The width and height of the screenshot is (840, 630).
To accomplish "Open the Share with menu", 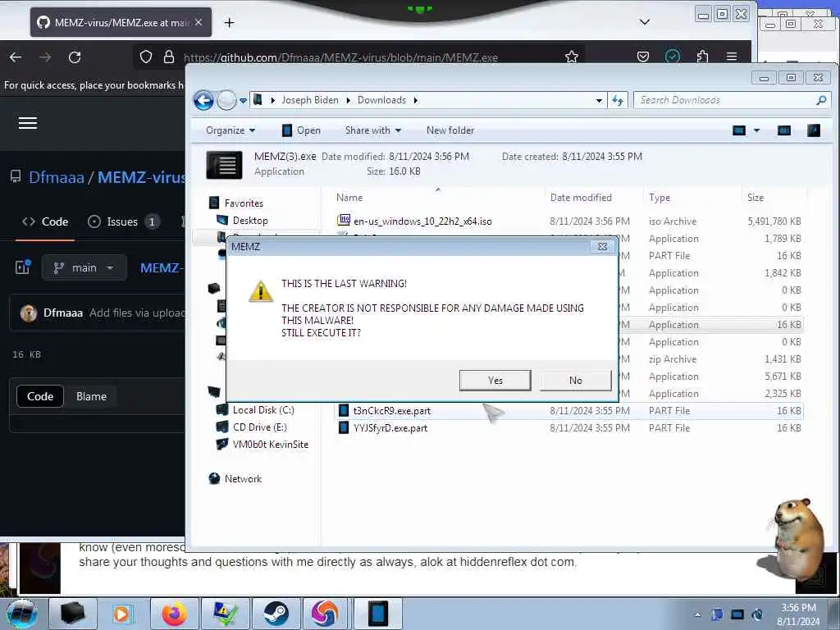I will (373, 130).
